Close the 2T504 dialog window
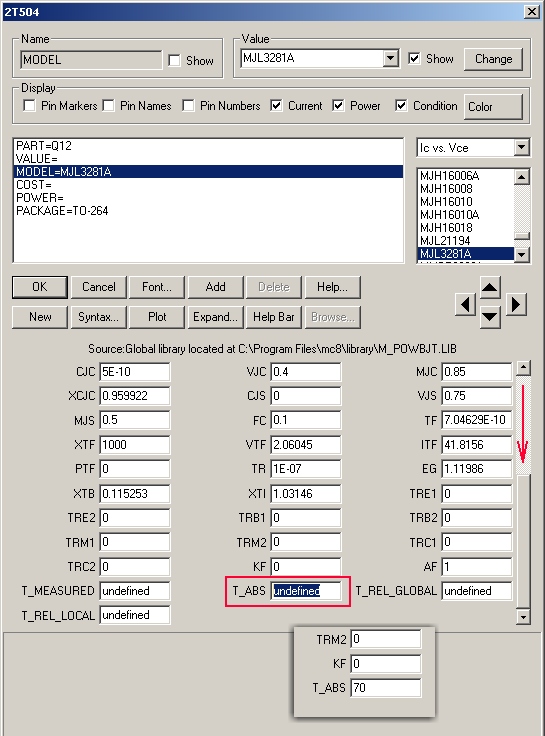The height and width of the screenshot is (736, 545). 531,11
